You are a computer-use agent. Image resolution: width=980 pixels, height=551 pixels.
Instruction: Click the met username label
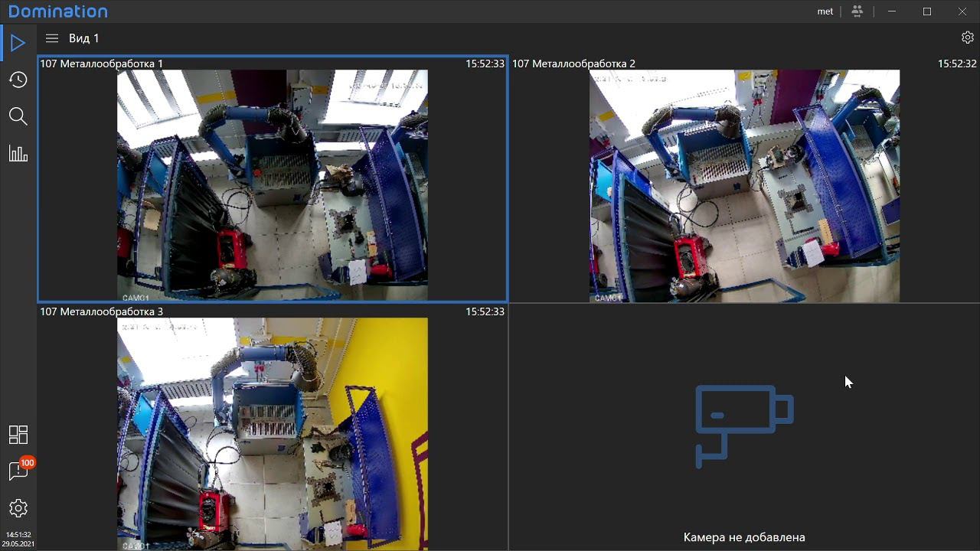[x=825, y=11]
